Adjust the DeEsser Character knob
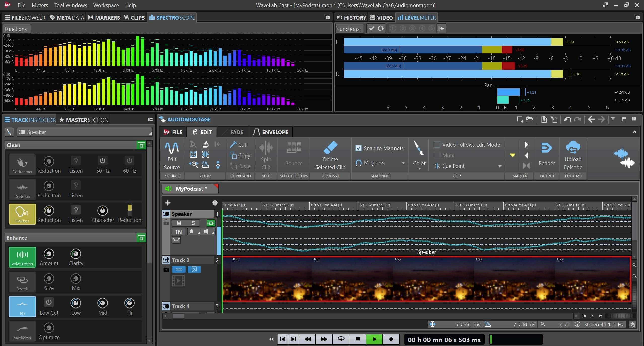The image size is (644, 346). click(x=102, y=211)
